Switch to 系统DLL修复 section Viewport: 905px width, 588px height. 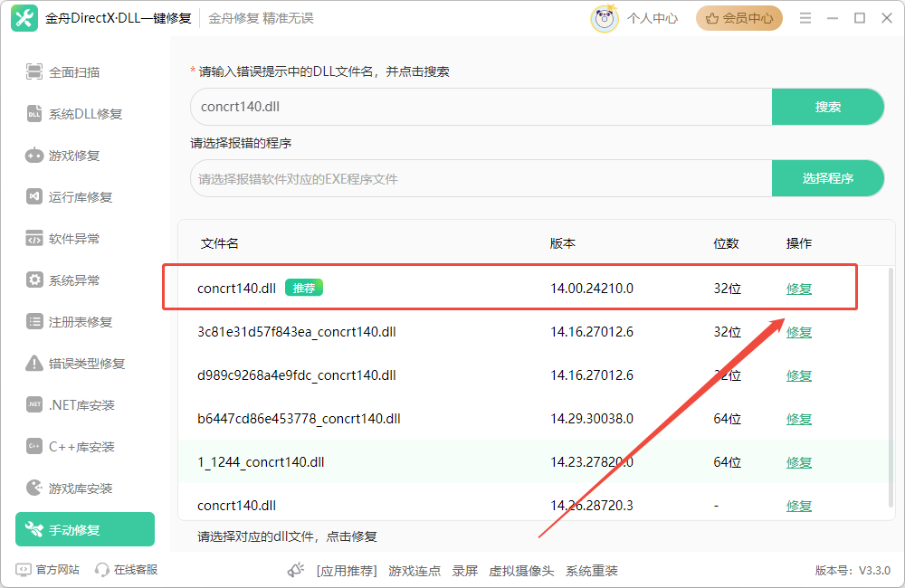(x=85, y=114)
